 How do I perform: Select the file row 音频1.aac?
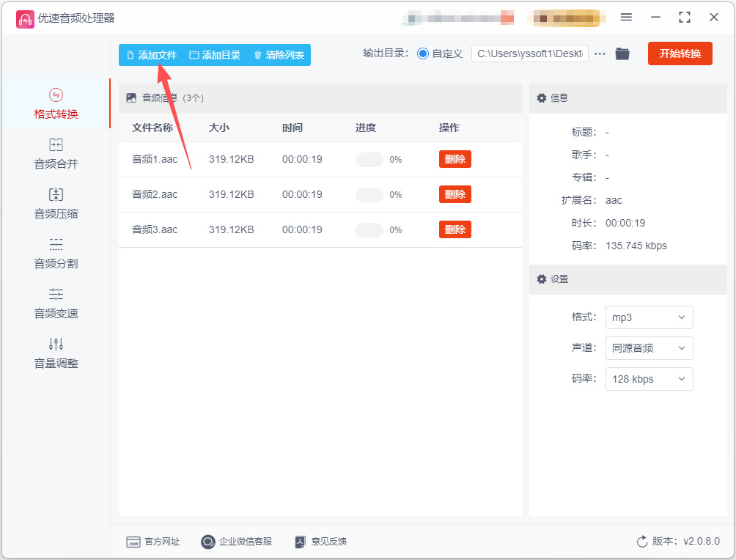pyautogui.click(x=320, y=159)
